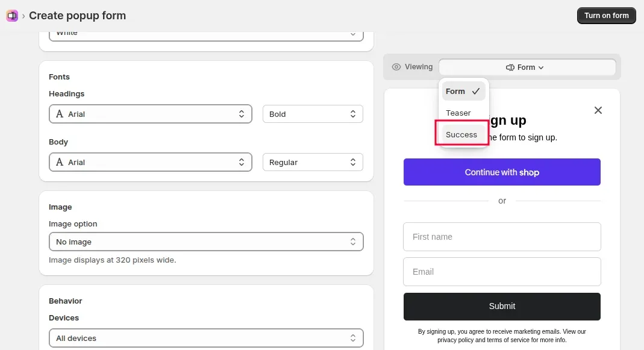Select the Teaser option in Viewing menu
This screenshot has width=644, height=350.
tap(463, 113)
